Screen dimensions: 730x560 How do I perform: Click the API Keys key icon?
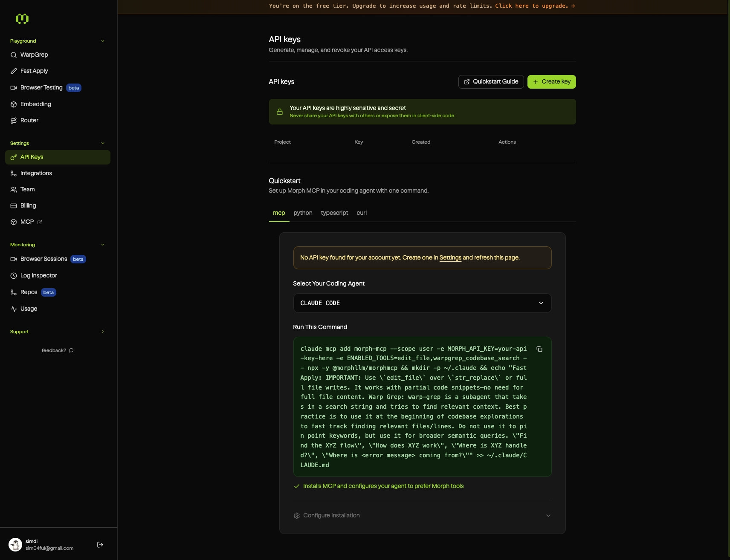pyautogui.click(x=14, y=157)
